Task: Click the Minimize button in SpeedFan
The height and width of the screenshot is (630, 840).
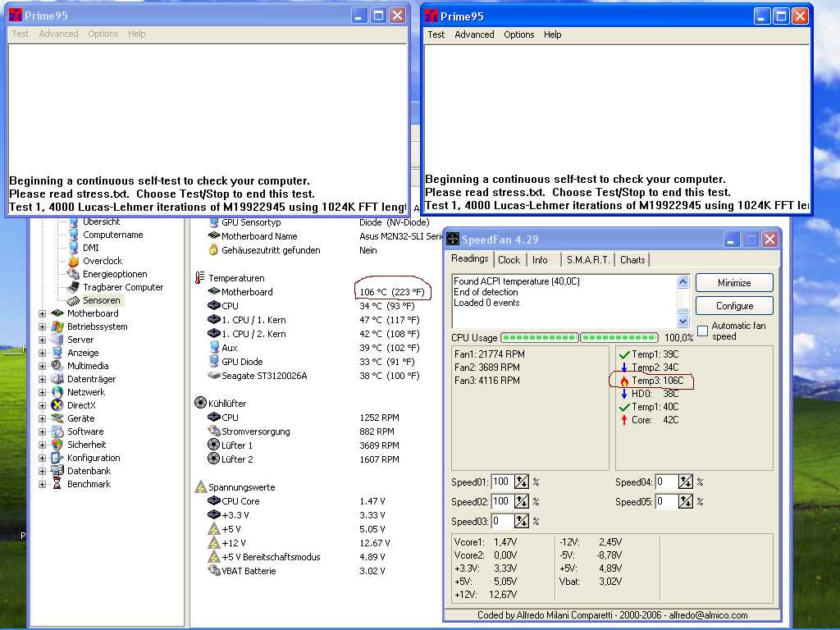Action: click(x=734, y=283)
